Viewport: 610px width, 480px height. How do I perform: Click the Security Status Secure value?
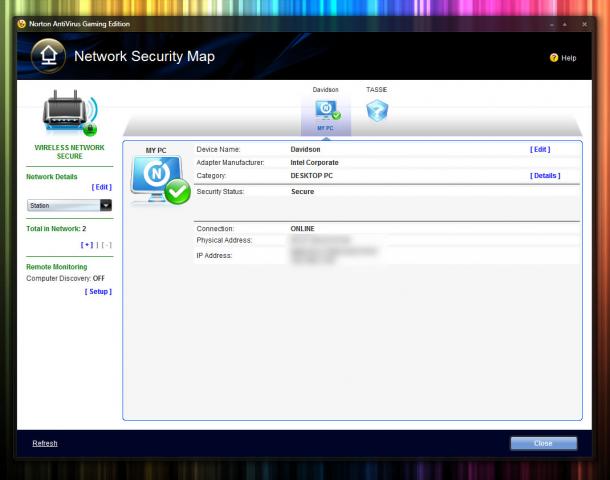coord(302,192)
